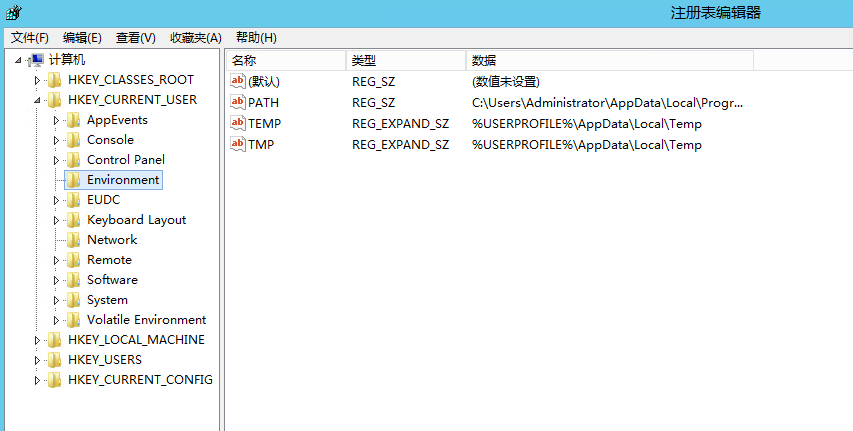
Task: Click the Network folder icon
Action: pos(73,240)
